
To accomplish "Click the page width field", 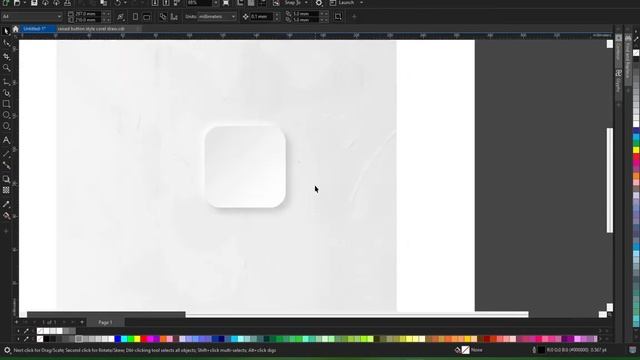I will [x=88, y=14].
